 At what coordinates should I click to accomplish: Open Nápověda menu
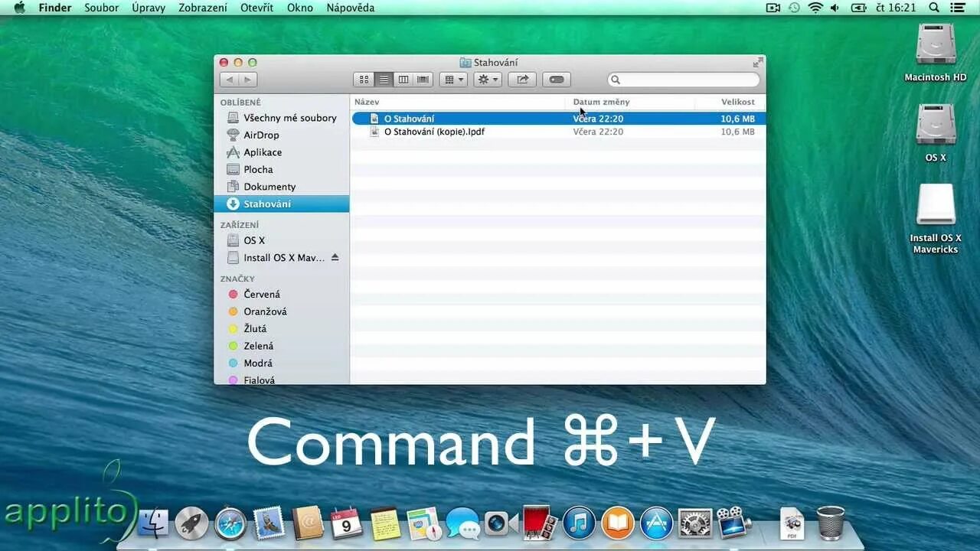[350, 8]
